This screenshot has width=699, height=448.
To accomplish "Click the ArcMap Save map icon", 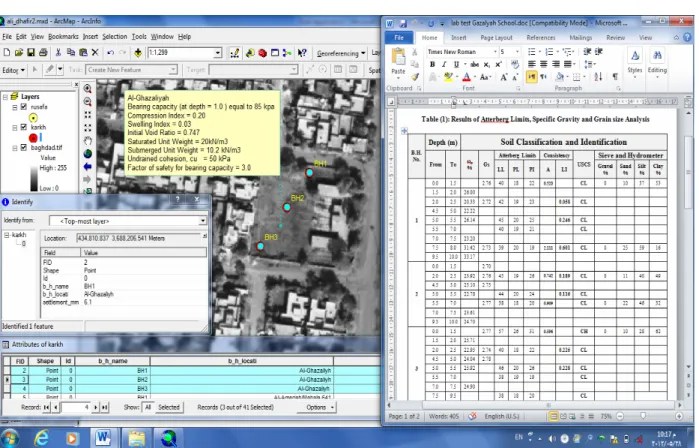I will click(31, 53).
